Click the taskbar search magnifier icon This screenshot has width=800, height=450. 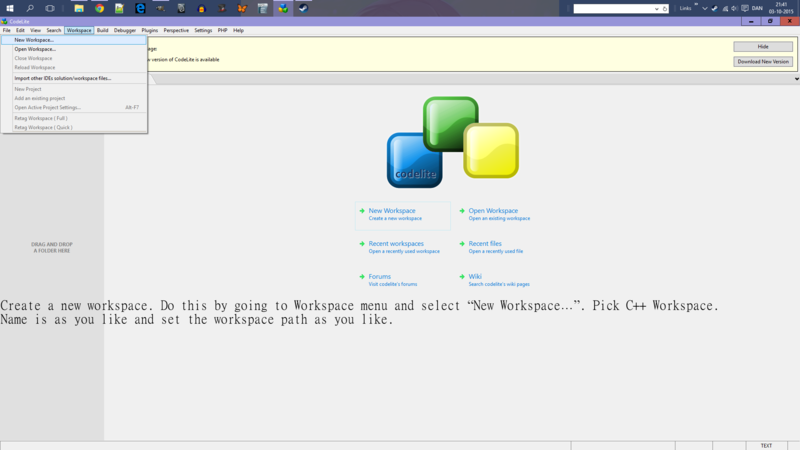pos(30,8)
